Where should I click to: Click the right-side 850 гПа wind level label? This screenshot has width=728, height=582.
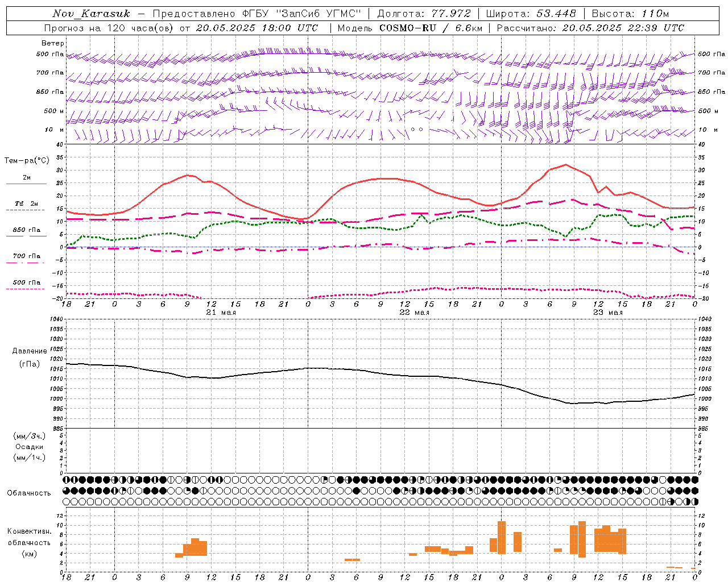(712, 92)
